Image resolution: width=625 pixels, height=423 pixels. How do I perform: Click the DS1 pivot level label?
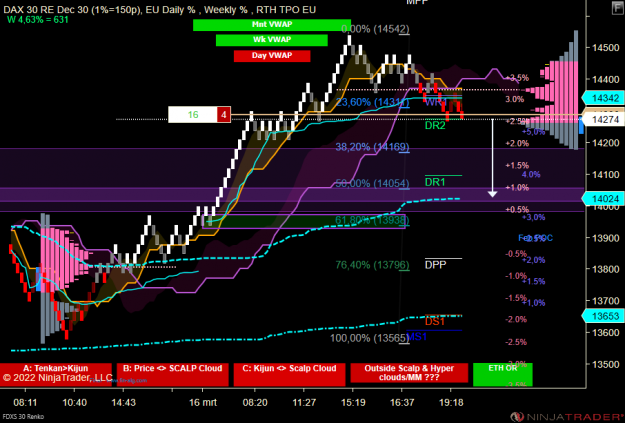435,321
